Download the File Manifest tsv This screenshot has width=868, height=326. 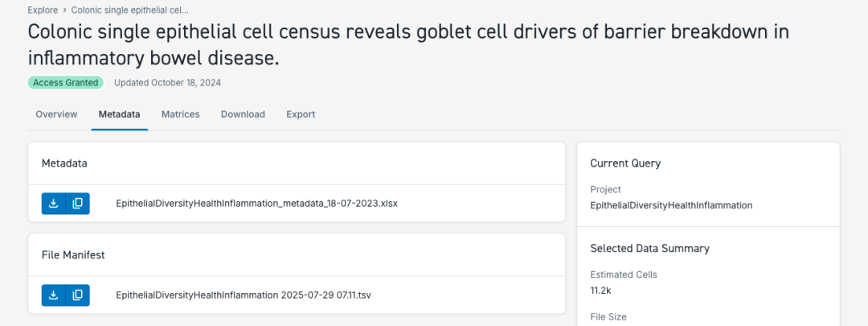pyautogui.click(x=54, y=295)
